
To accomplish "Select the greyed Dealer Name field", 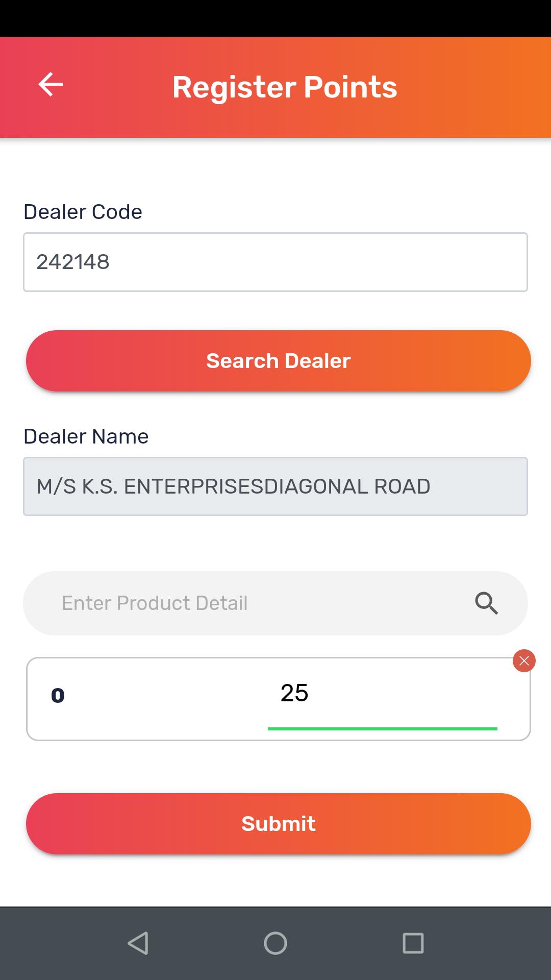I will tap(275, 486).
